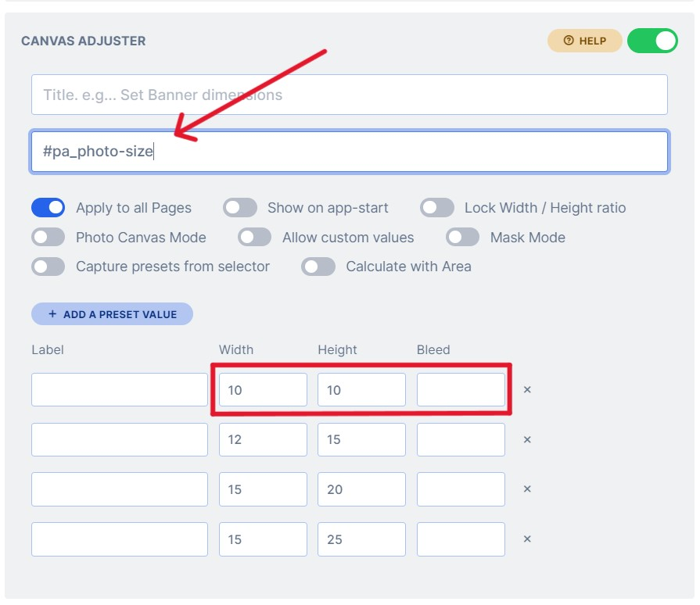Click Bleed field in the 15x25 row
This screenshot has width=700, height=605.
(x=461, y=539)
